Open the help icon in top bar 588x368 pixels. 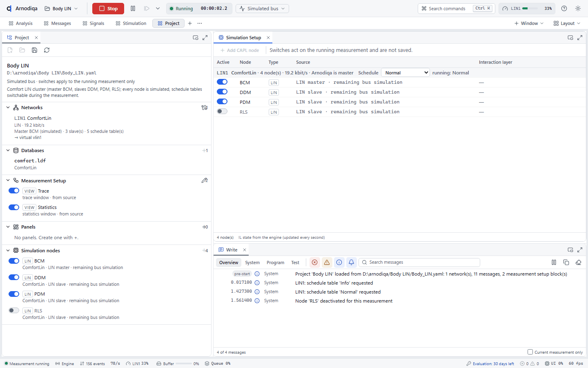pyautogui.click(x=564, y=9)
